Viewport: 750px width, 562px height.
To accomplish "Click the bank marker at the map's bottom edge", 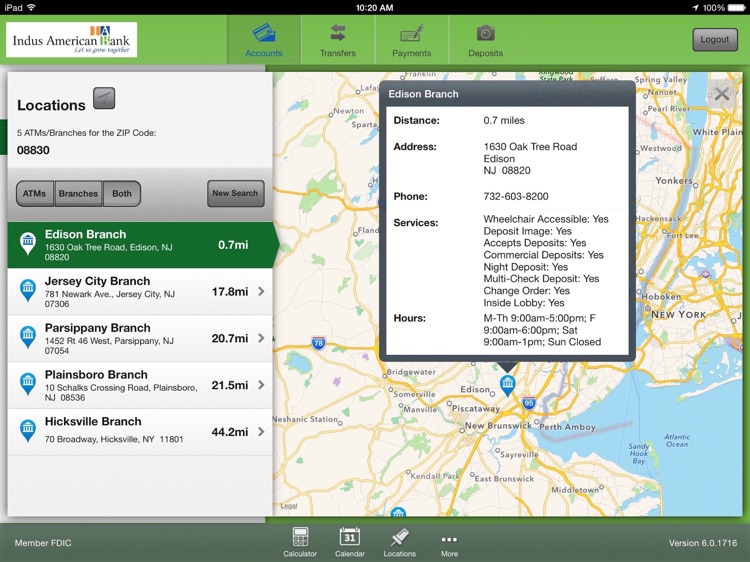I will coord(398,512).
